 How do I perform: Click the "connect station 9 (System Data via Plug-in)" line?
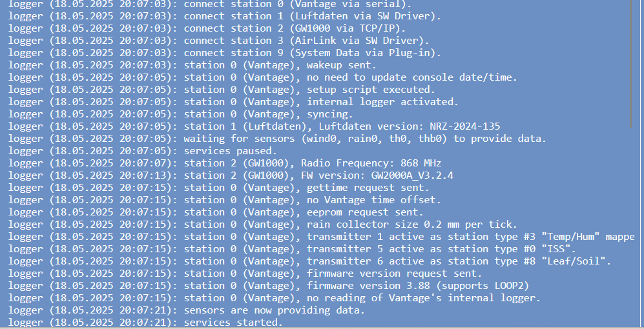[312, 53]
